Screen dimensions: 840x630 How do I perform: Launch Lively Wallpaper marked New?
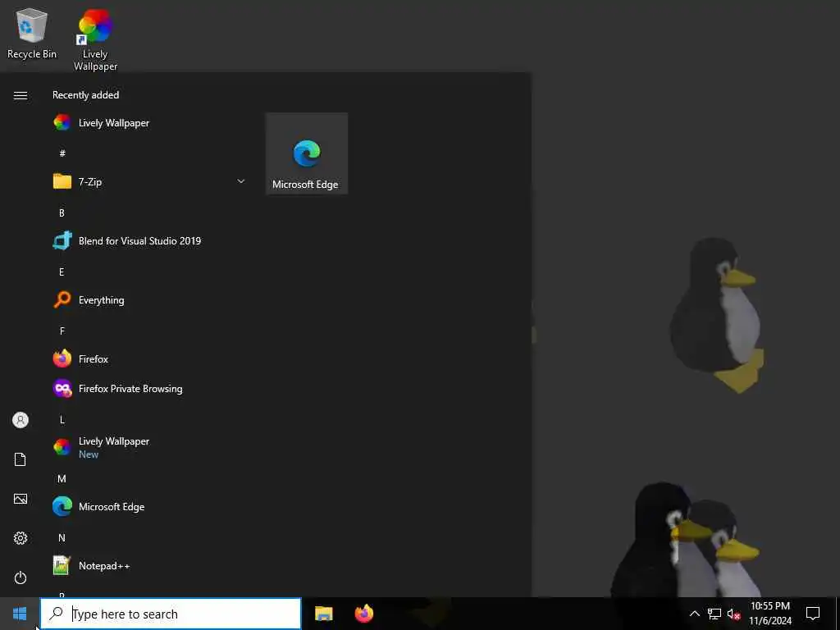(x=150, y=447)
